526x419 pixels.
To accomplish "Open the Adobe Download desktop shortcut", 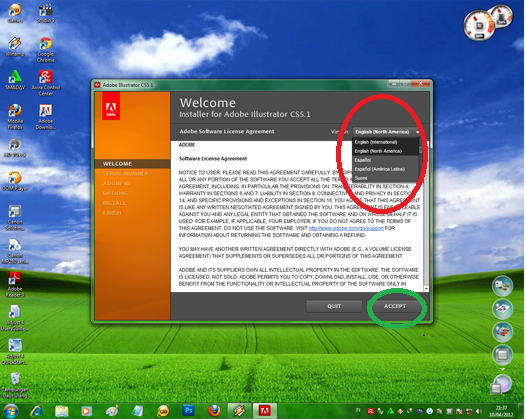I will (46, 117).
